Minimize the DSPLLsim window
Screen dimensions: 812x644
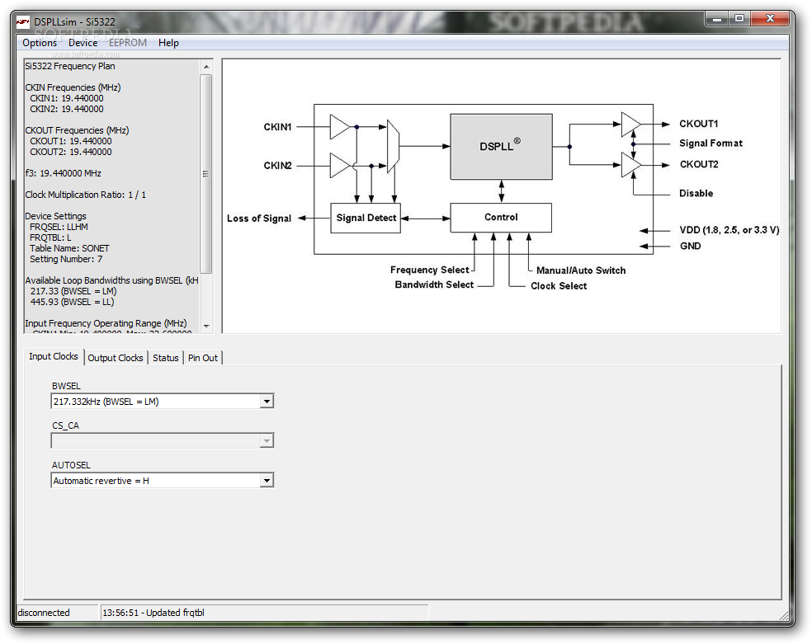click(x=717, y=19)
